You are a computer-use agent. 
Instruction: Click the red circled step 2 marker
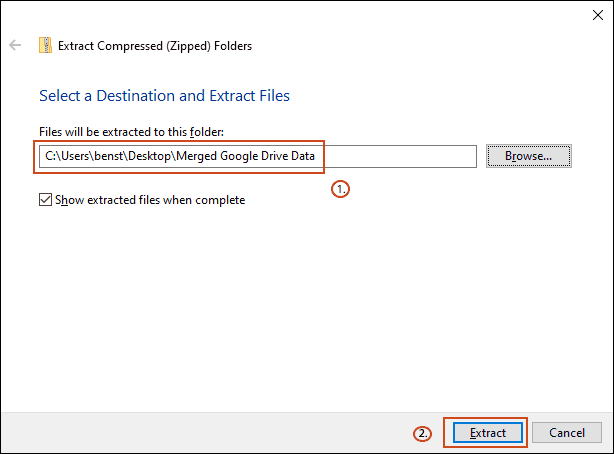(x=424, y=434)
